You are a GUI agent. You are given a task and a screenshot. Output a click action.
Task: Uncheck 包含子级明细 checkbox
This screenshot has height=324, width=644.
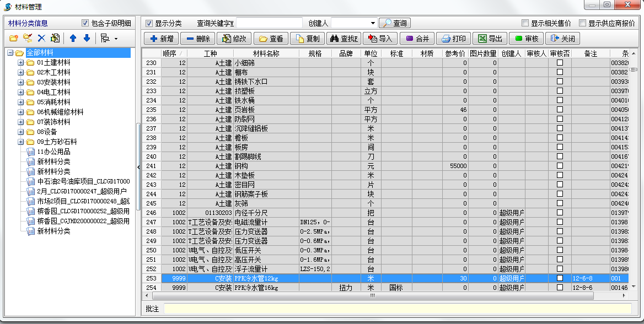coord(85,22)
